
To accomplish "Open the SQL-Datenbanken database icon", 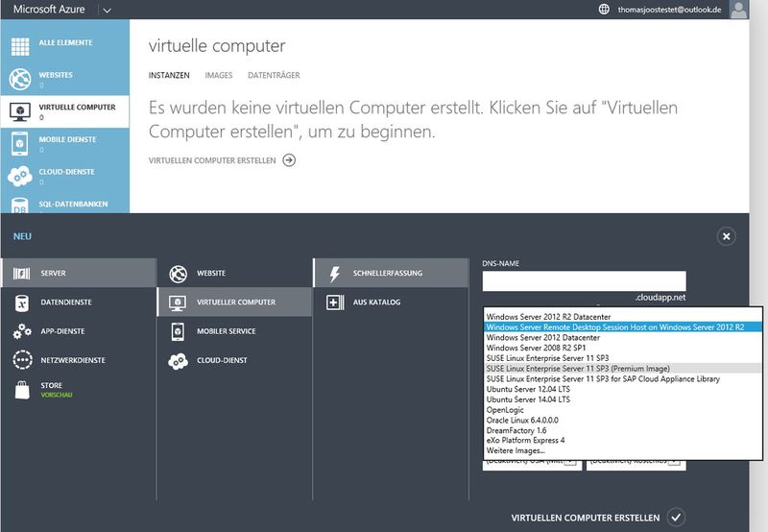I will coord(20,206).
